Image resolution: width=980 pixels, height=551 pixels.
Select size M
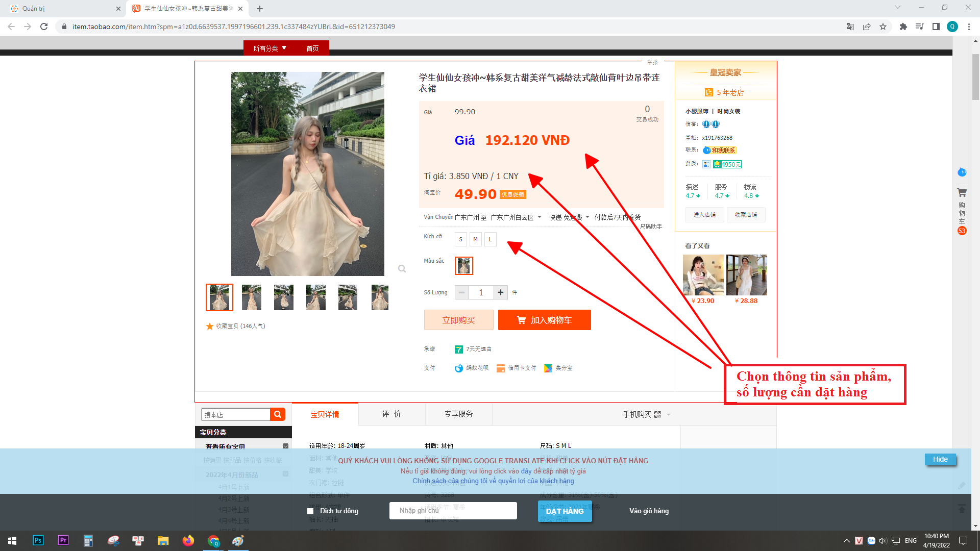click(x=475, y=239)
